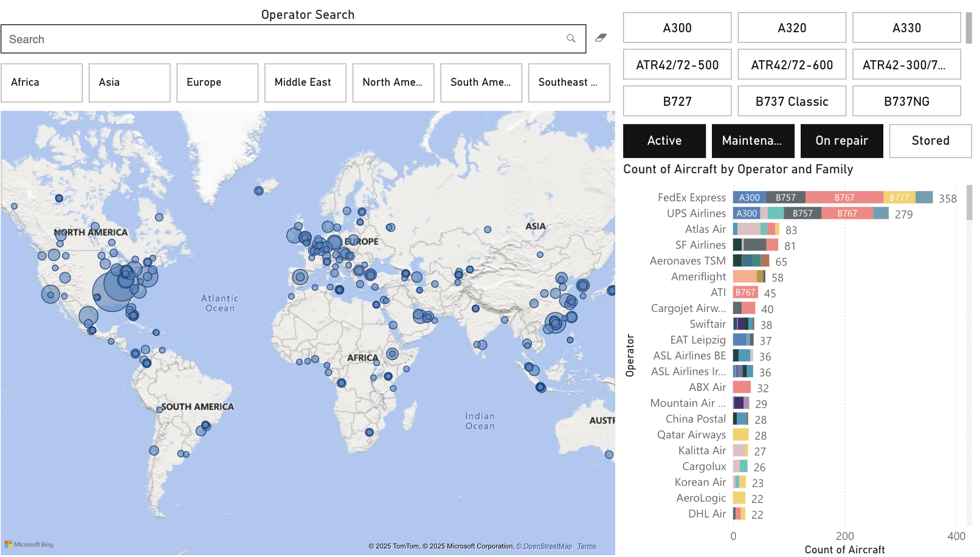Click the Atlas Air operator label
This screenshot has height=557, width=980.
tap(705, 229)
